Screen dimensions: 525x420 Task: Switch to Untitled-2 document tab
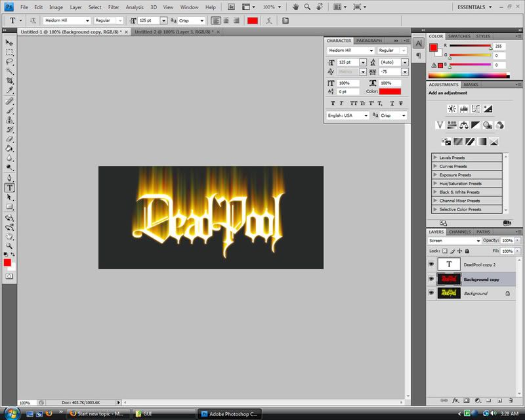pyautogui.click(x=174, y=31)
